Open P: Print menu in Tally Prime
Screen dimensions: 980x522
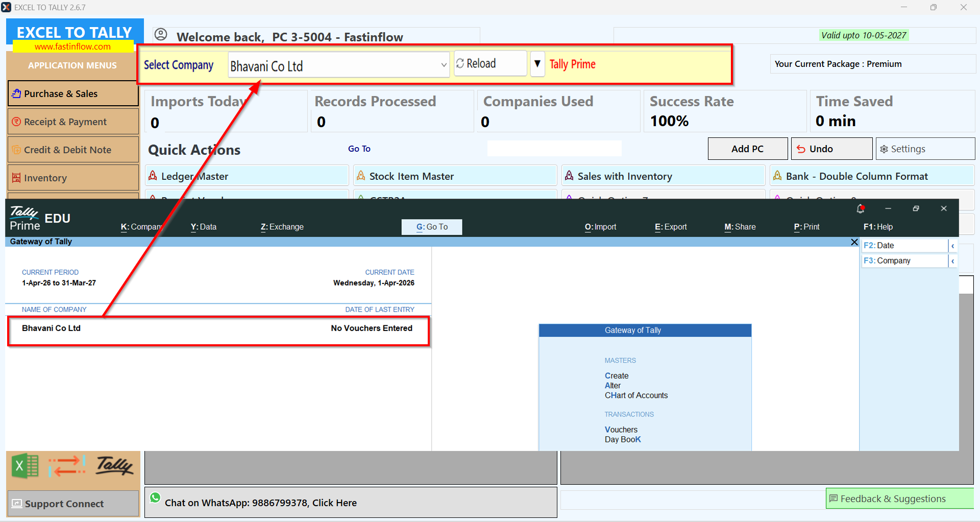point(806,227)
